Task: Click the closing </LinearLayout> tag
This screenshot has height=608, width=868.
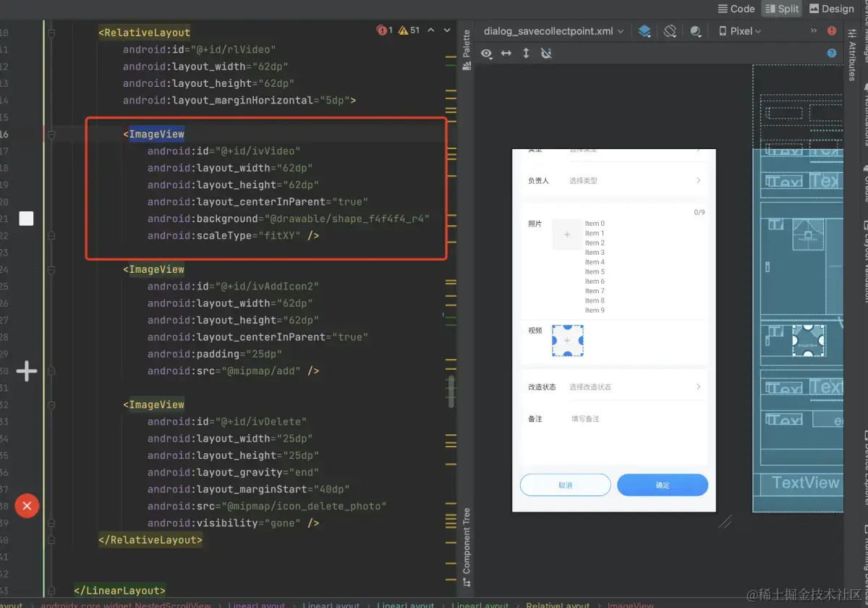Action: point(119,591)
